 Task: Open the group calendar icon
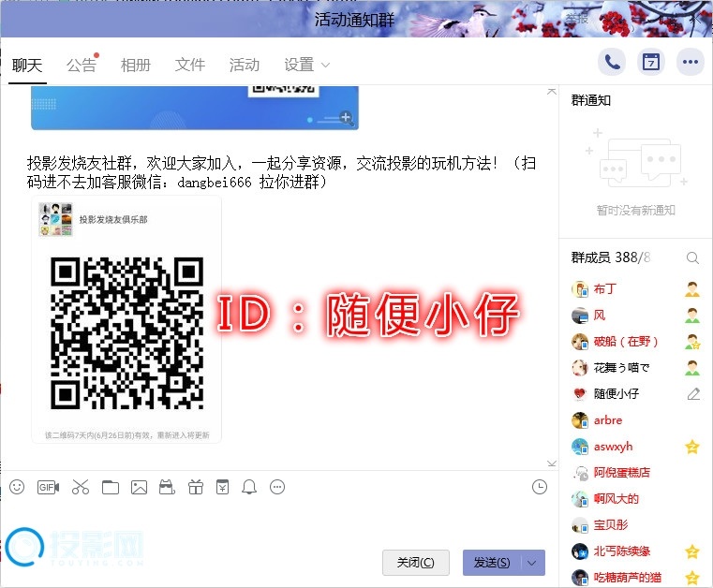point(651,62)
